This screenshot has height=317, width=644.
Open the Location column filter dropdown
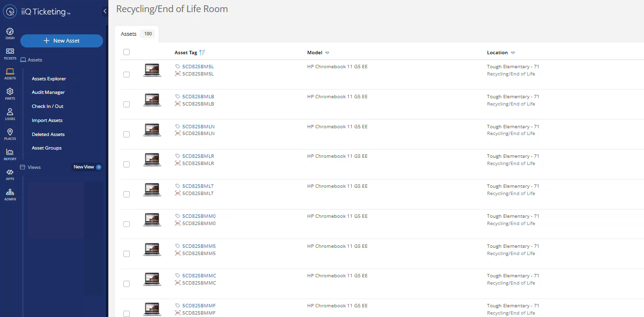pyautogui.click(x=513, y=53)
